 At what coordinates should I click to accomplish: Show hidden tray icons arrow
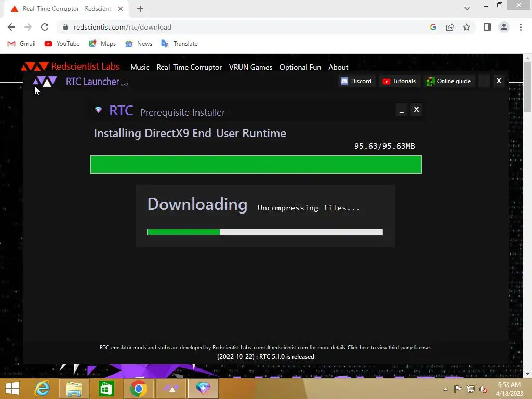pyautogui.click(x=445, y=389)
